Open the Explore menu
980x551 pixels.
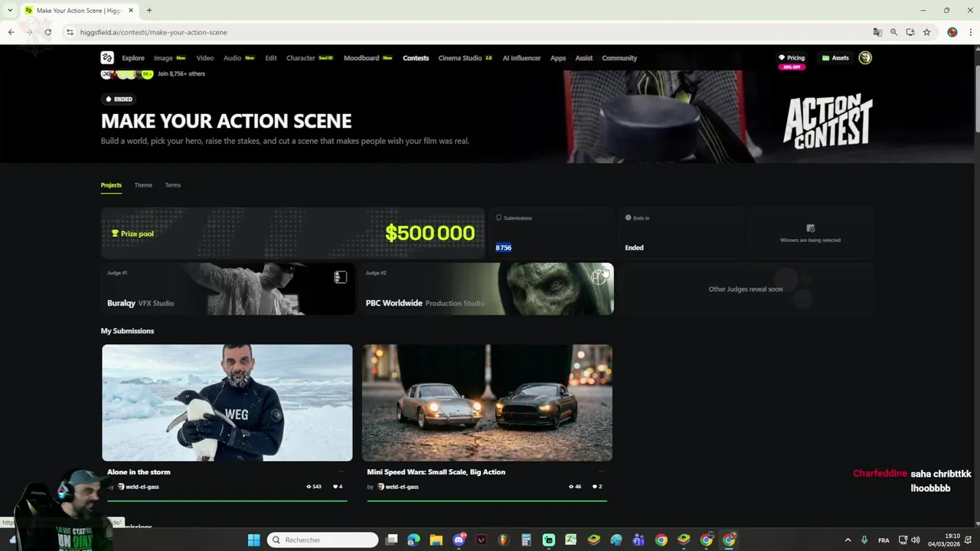pos(132,58)
